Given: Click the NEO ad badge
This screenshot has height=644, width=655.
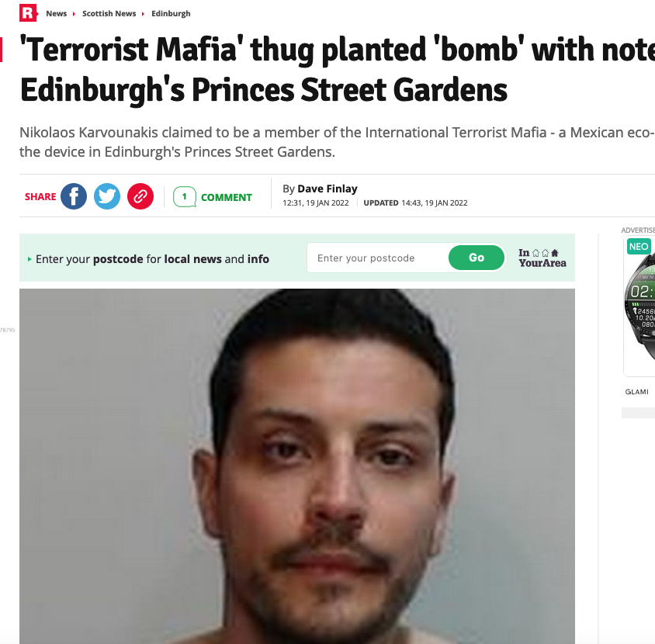Looking at the screenshot, I should (x=639, y=247).
